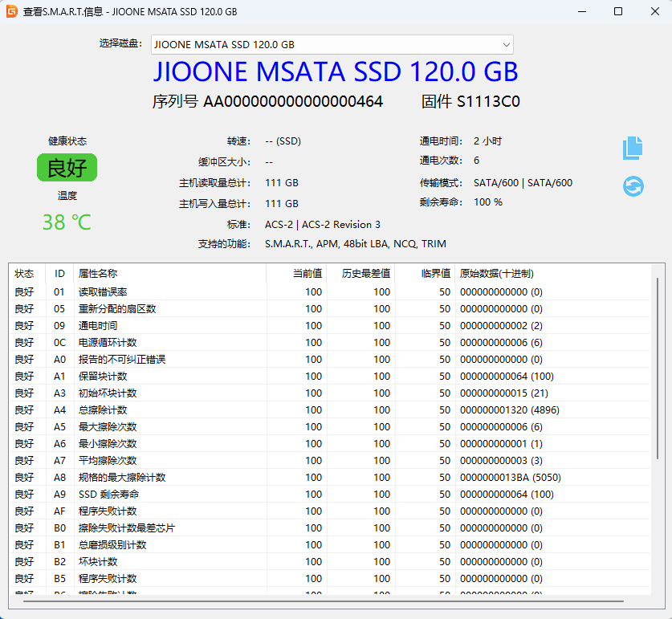
Task: Click the 历史最差值 column header
Action: 366,274
